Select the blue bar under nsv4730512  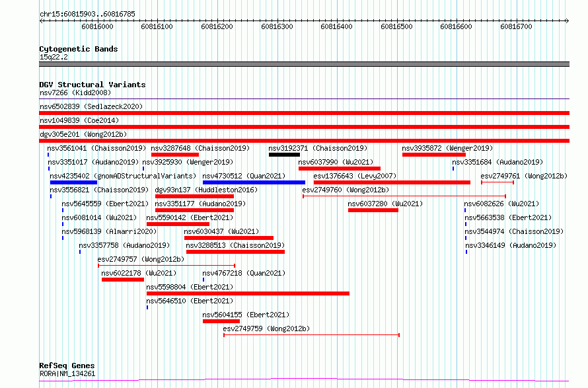tap(254, 182)
